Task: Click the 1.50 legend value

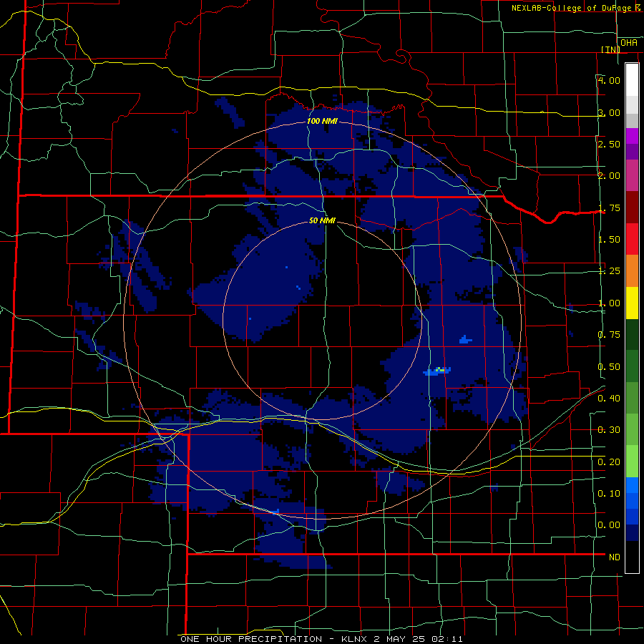Action: point(609,240)
